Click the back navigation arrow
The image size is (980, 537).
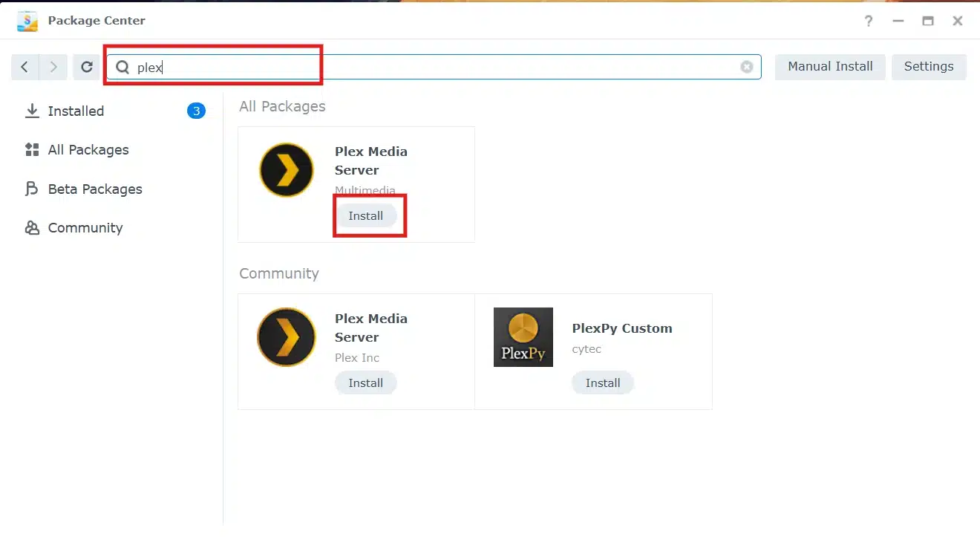tap(23, 66)
